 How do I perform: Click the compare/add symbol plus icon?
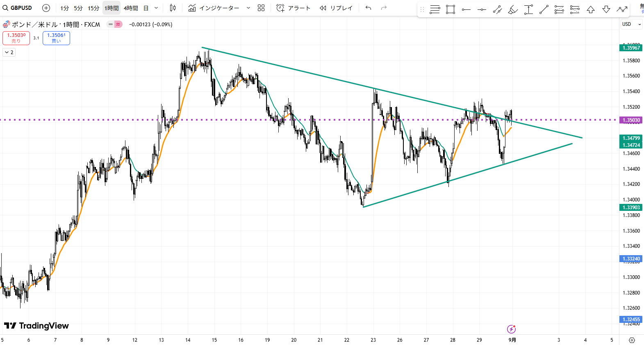coord(46,8)
